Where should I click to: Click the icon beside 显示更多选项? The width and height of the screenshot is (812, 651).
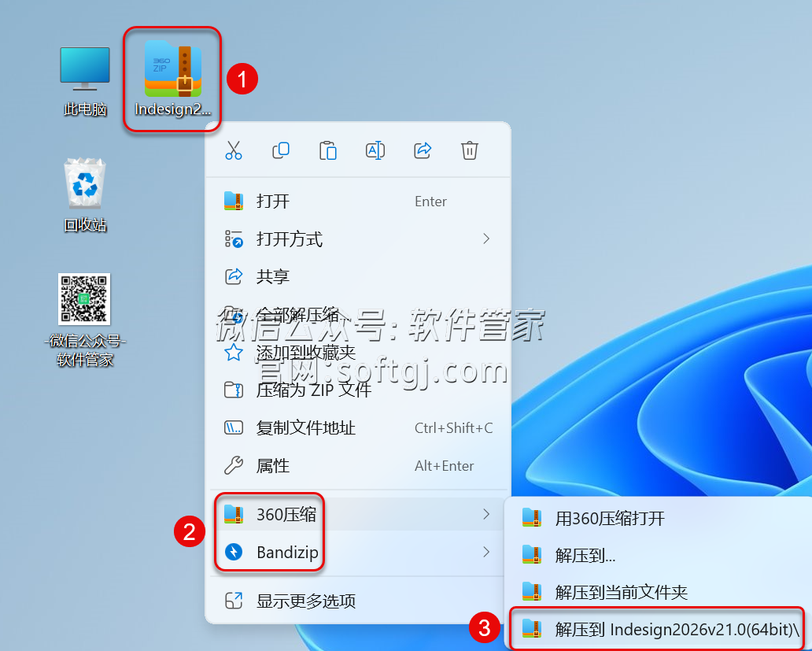[234, 601]
